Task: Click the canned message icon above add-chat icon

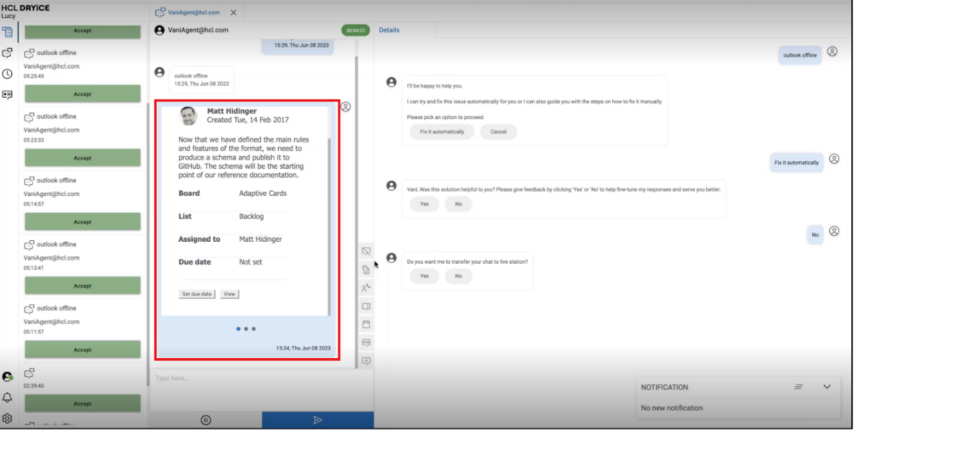Action: 366,342
